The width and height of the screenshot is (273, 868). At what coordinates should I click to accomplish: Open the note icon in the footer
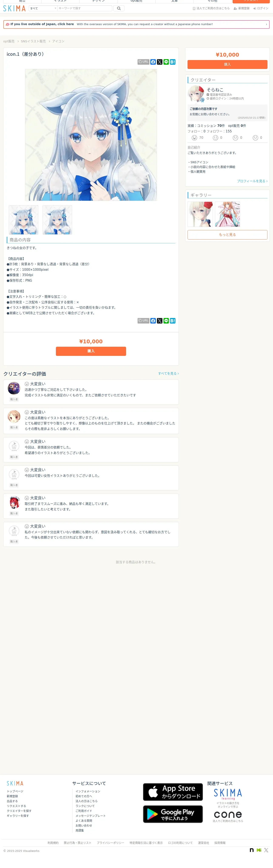[252, 850]
